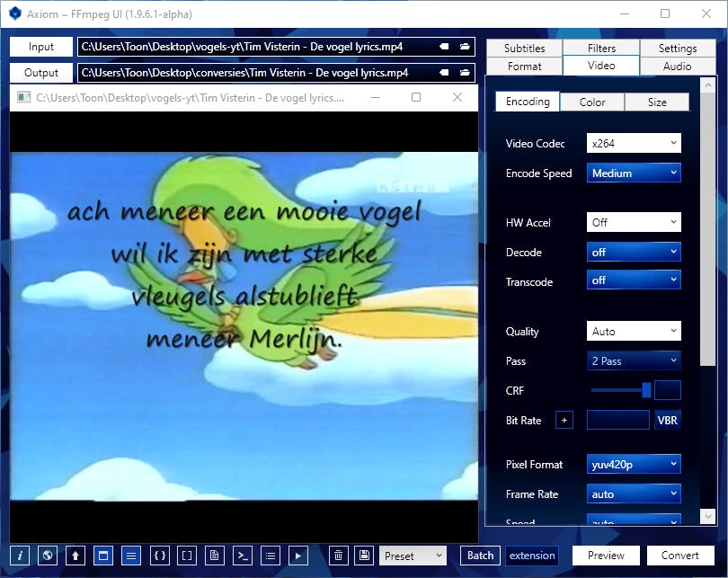Click the video panel scrollbar down arrow
The height and width of the screenshot is (578, 728).
(x=707, y=515)
